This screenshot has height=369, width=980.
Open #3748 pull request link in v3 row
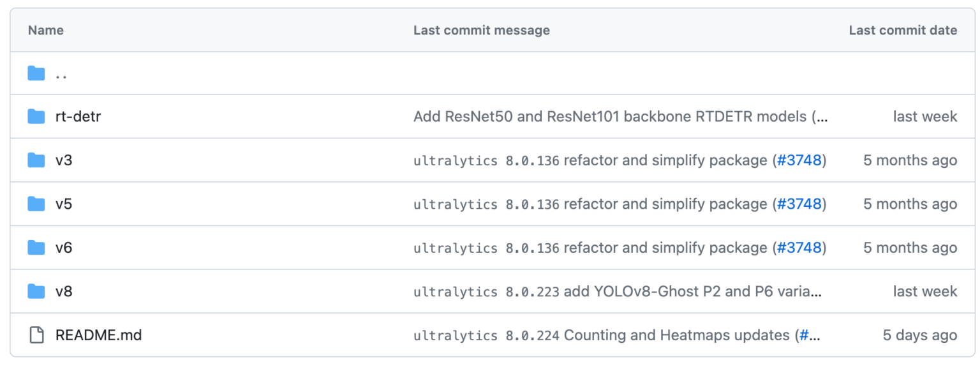(799, 160)
